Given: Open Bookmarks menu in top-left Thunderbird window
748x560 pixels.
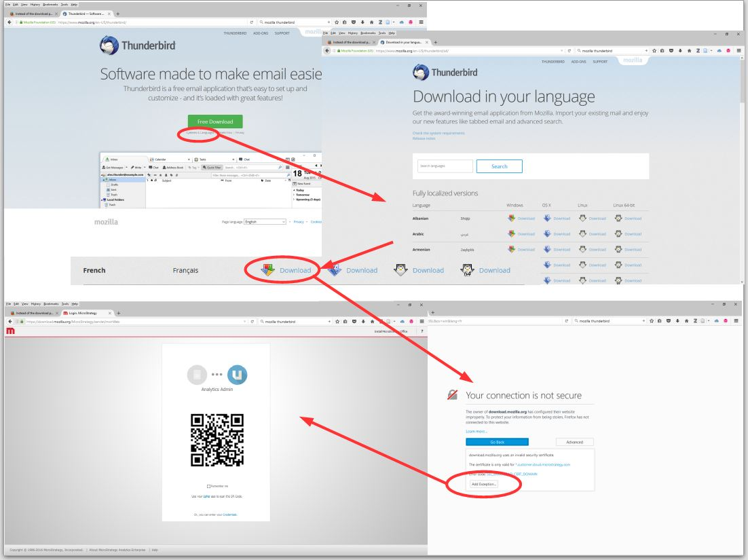Looking at the screenshot, I should tap(49, 4).
